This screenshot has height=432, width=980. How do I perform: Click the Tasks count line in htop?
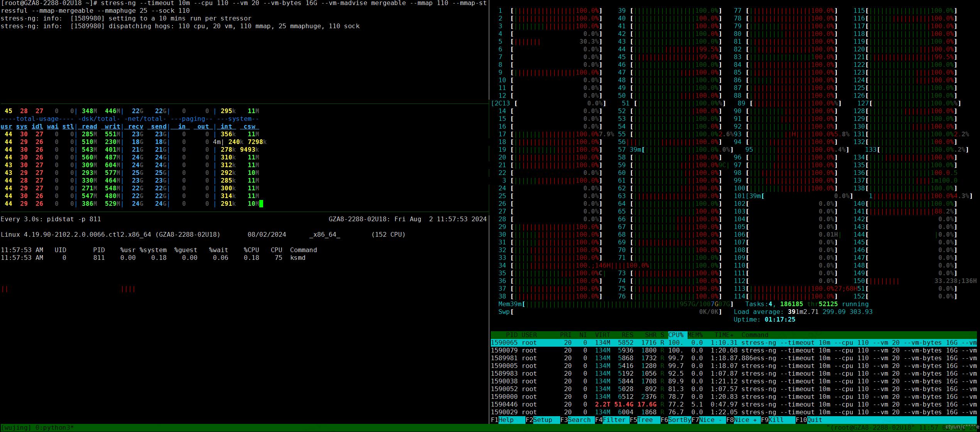[x=807, y=304]
